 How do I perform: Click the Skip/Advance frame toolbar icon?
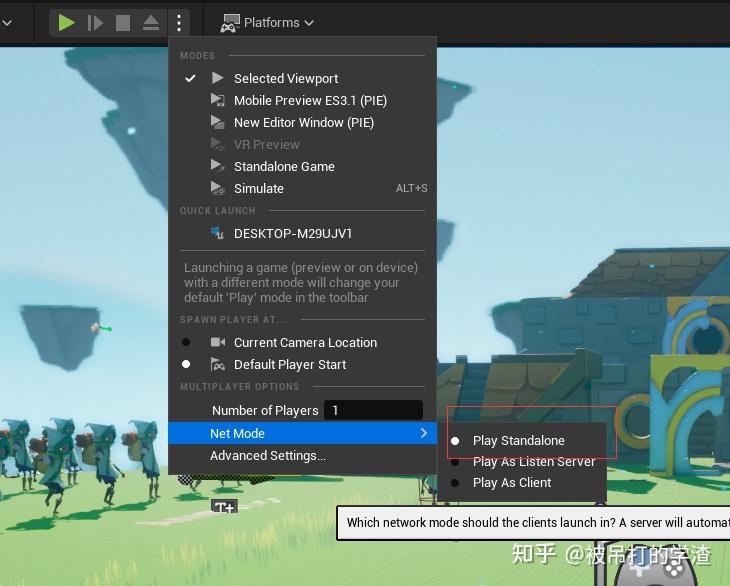[x=95, y=22]
